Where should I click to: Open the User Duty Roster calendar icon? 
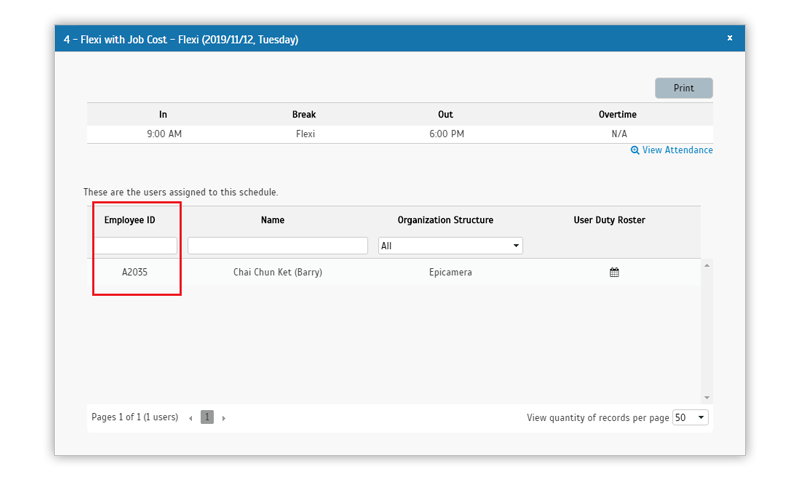click(614, 272)
